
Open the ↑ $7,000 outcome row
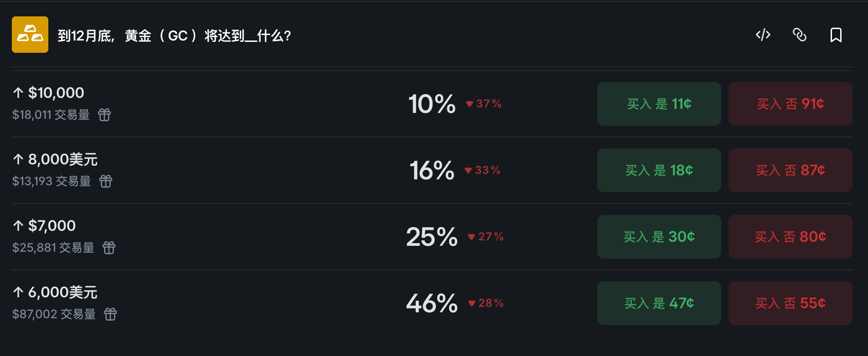pyautogui.click(x=52, y=226)
